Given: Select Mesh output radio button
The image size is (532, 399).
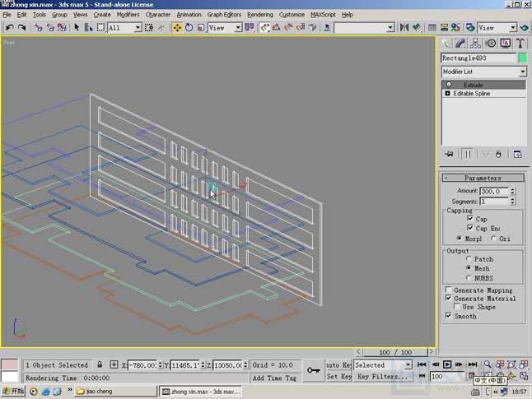Looking at the screenshot, I should click(x=469, y=268).
